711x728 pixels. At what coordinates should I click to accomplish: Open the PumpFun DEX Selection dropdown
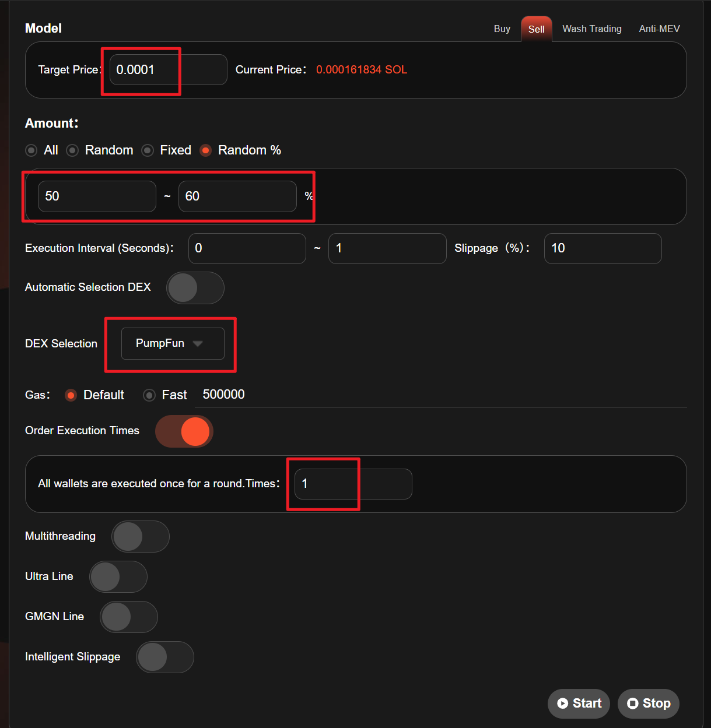tap(173, 343)
